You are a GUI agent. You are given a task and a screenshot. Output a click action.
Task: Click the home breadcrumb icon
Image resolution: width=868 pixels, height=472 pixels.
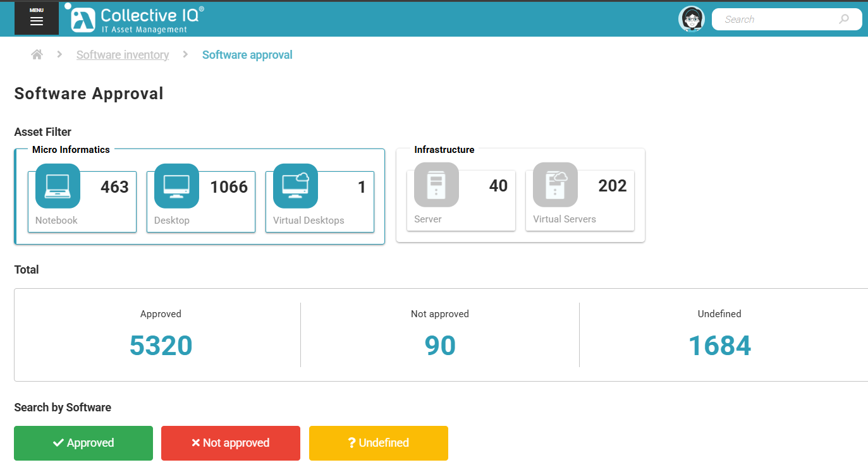tap(36, 54)
